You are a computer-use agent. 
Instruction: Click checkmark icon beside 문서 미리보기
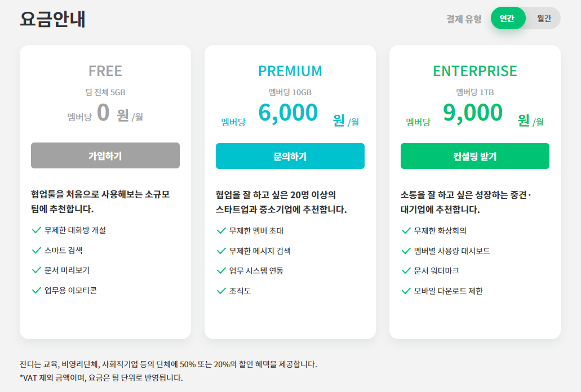pyautogui.click(x=36, y=270)
